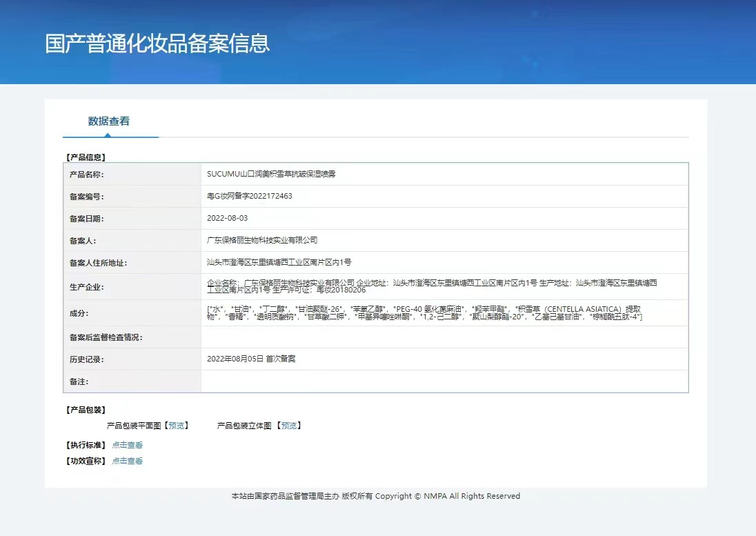Click the 备案日期 row label
756x536 pixels.
pyautogui.click(x=86, y=219)
